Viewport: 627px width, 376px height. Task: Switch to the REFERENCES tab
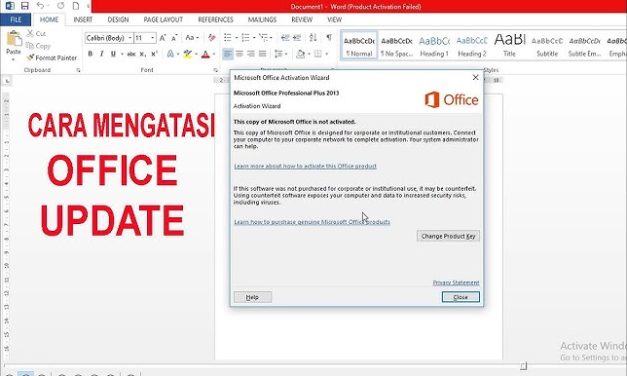[x=216, y=20]
